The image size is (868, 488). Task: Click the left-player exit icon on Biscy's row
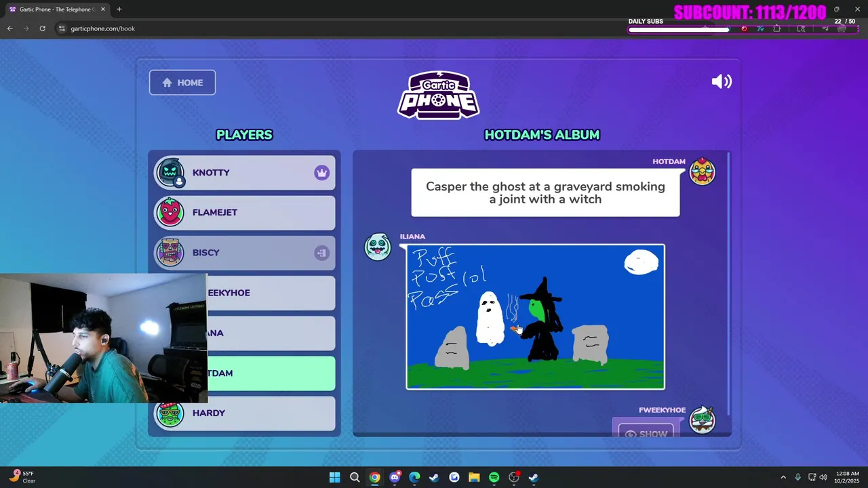coord(321,253)
